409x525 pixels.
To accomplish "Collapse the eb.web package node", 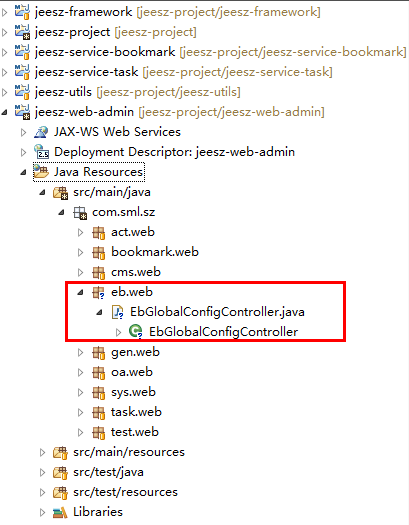I will point(80,293).
